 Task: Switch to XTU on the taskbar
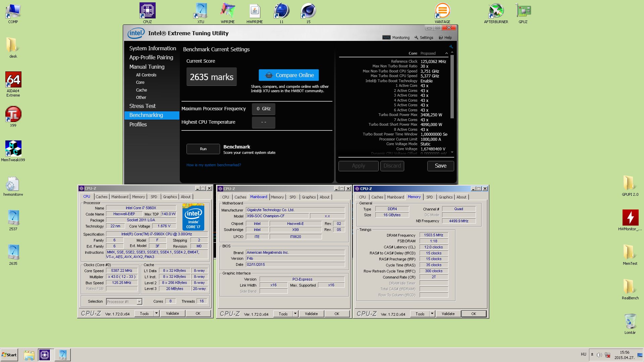tap(63, 355)
